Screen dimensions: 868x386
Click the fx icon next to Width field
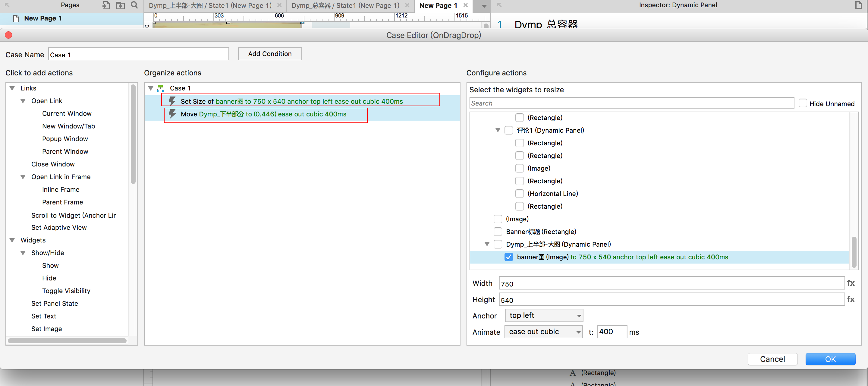(851, 283)
